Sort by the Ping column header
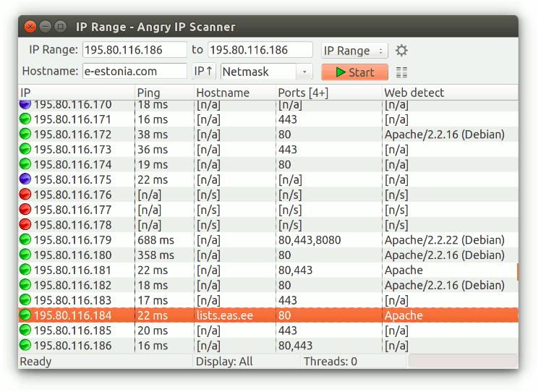Screen dimensions: 546x392 (x=164, y=93)
